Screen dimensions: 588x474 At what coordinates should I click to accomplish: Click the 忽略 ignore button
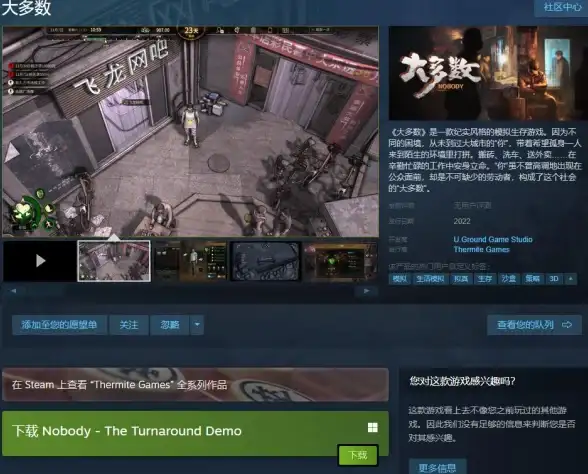(x=170, y=325)
